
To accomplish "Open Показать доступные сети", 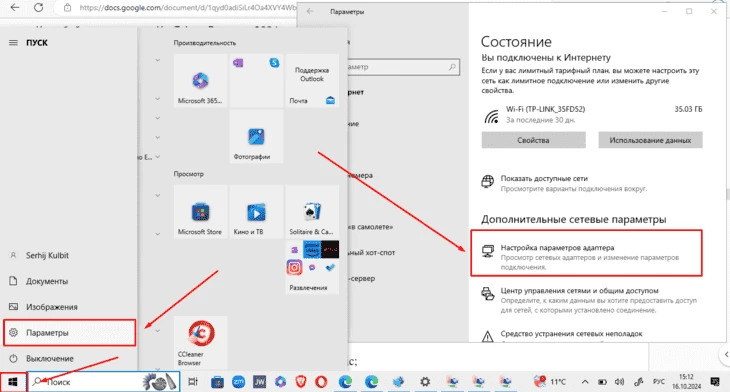I will [544, 178].
